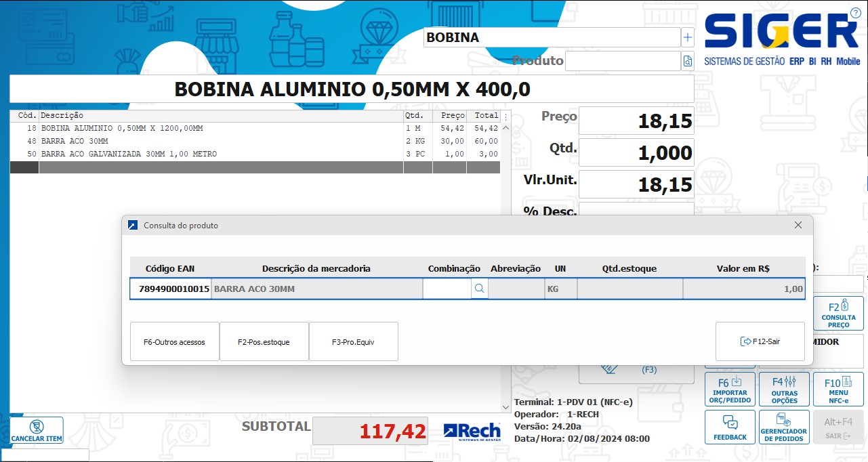The width and height of the screenshot is (868, 462).
Task: Click the BOBINA search input field
Action: point(552,37)
